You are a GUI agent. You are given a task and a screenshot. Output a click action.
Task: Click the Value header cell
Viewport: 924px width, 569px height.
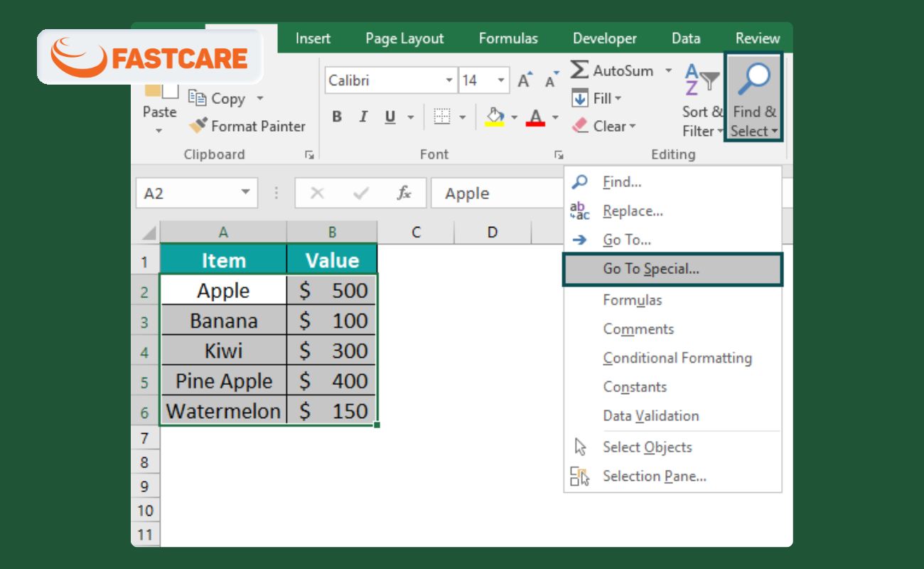coord(332,260)
